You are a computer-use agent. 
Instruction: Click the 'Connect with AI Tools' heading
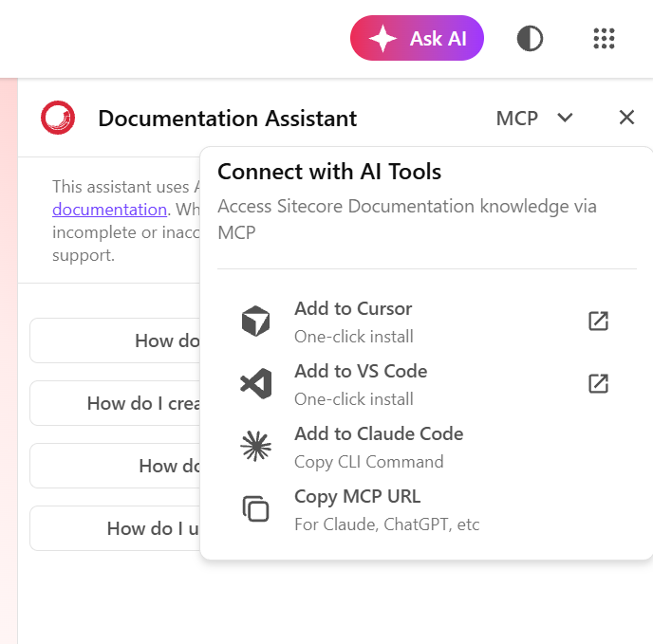coord(329,172)
